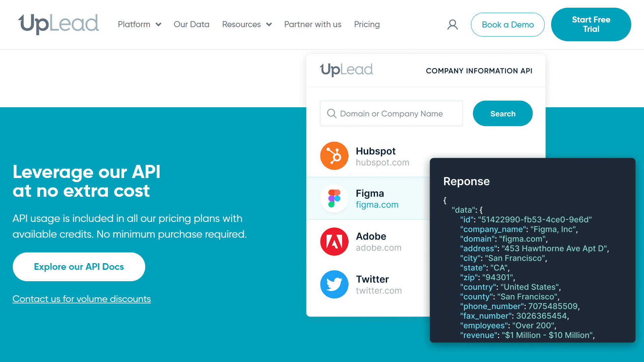Select the Twitter bird icon

point(334,284)
